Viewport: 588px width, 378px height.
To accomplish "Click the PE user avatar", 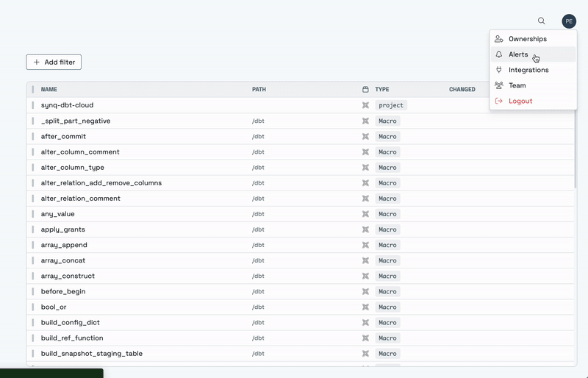I will [x=569, y=21].
